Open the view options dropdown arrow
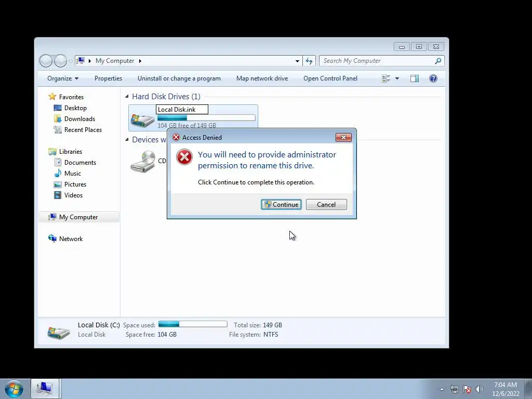 pos(397,78)
